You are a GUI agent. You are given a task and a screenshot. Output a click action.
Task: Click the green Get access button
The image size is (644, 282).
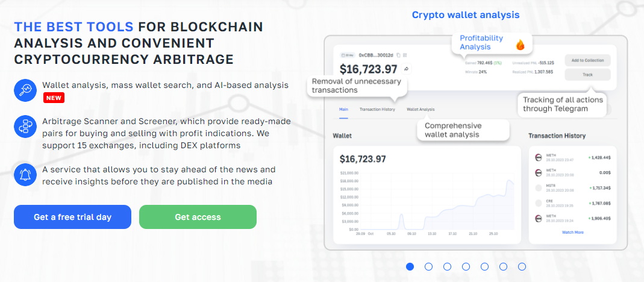click(x=198, y=217)
